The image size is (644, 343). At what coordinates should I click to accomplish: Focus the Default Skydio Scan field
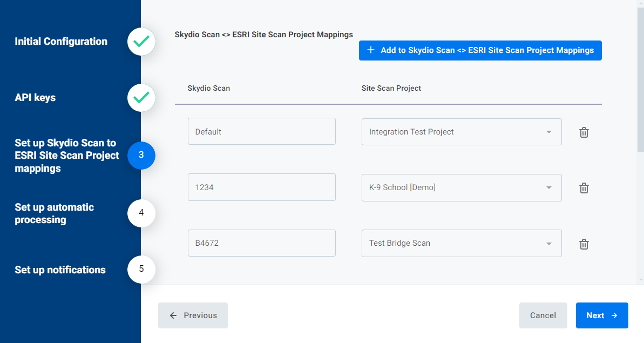click(262, 131)
